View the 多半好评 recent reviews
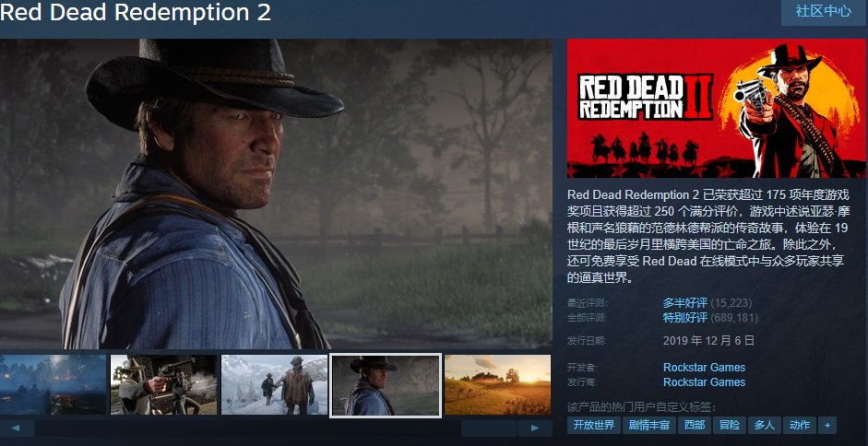Viewport: 868px width, 446px height. [684, 302]
